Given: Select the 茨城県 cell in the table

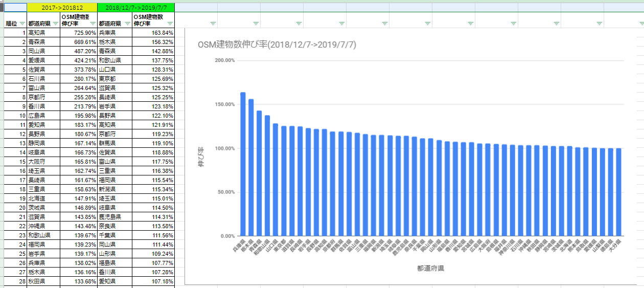Looking at the screenshot, I should pos(43,208).
